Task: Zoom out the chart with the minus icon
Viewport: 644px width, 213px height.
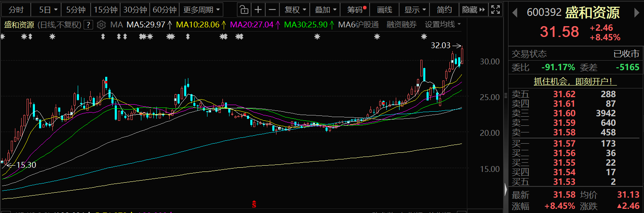Action: click(x=272, y=10)
